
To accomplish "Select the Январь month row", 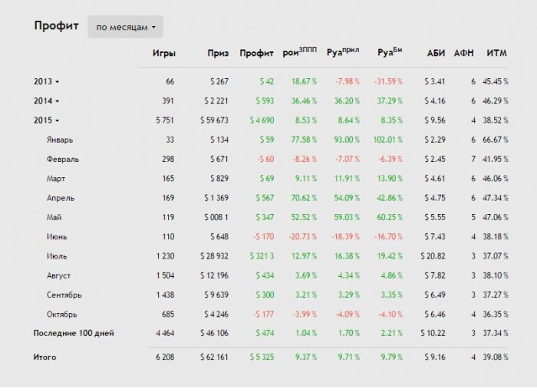I will (x=61, y=140).
